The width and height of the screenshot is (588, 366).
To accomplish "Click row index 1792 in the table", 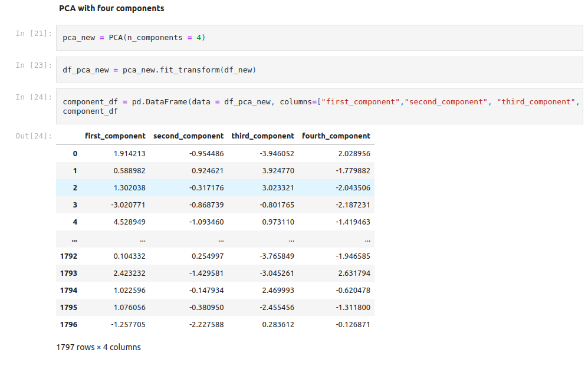I will click(x=69, y=256).
